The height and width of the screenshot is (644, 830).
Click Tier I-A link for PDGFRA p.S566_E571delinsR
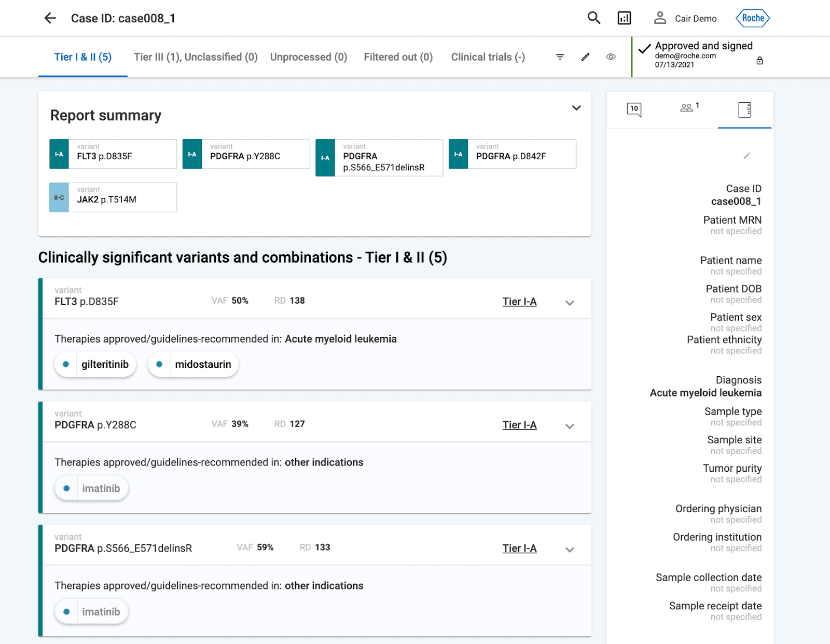coord(519,549)
